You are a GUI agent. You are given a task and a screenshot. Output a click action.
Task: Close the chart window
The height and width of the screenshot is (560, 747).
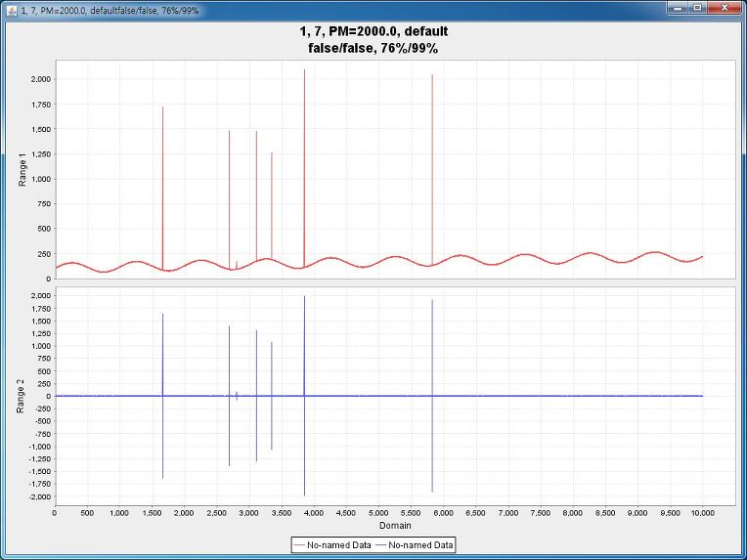(x=725, y=8)
